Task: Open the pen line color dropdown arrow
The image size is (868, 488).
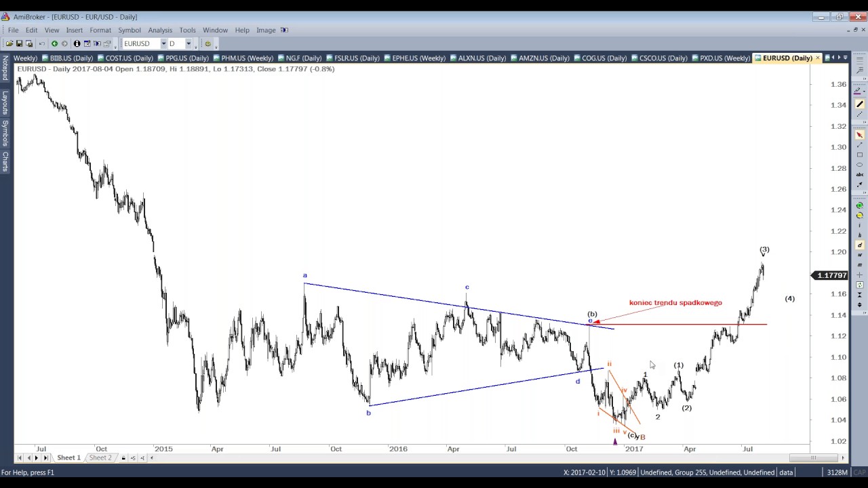Action: tap(864, 91)
